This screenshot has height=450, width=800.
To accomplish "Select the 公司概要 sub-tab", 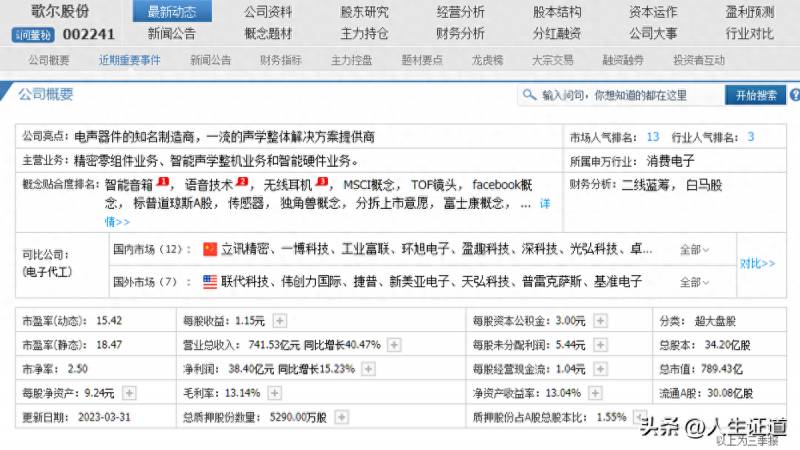I will click(x=49, y=60).
